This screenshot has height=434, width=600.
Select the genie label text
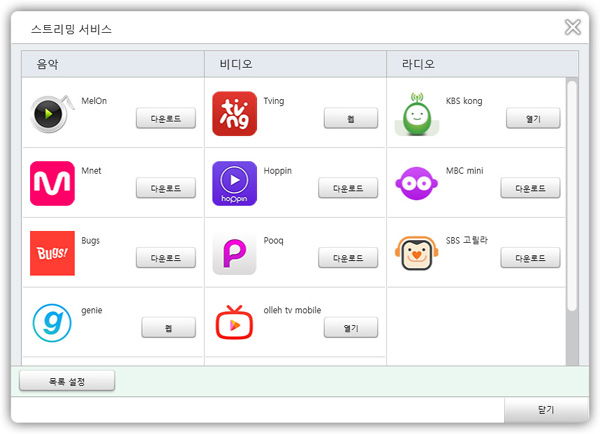pos(92,310)
